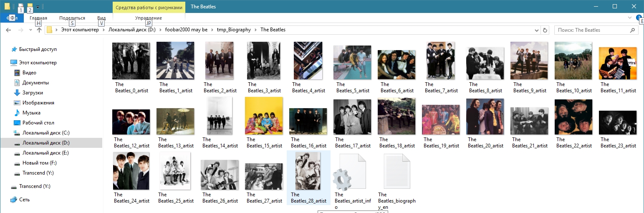Open the quick access toolbar customize dropdown
The height and width of the screenshot is (213, 644).
click(38, 7)
